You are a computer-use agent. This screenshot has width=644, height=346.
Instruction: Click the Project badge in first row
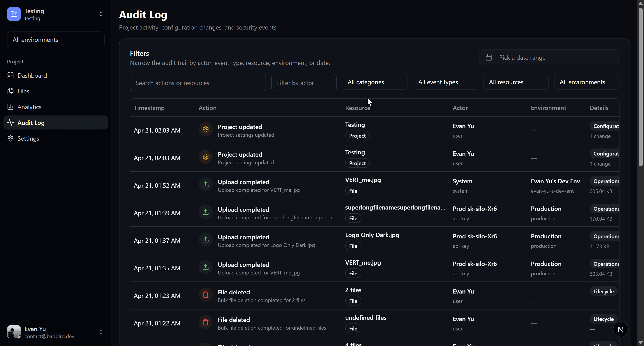(357, 136)
